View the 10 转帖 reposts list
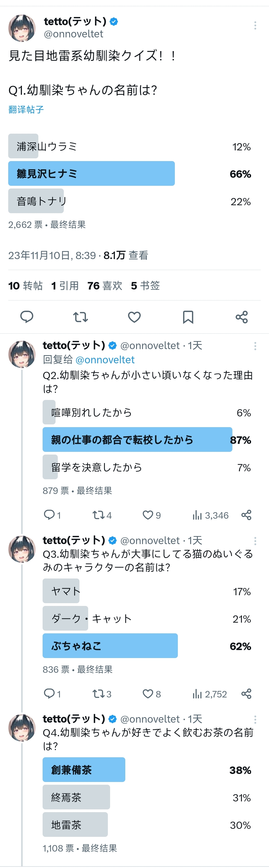The height and width of the screenshot is (868, 269). 25,286
